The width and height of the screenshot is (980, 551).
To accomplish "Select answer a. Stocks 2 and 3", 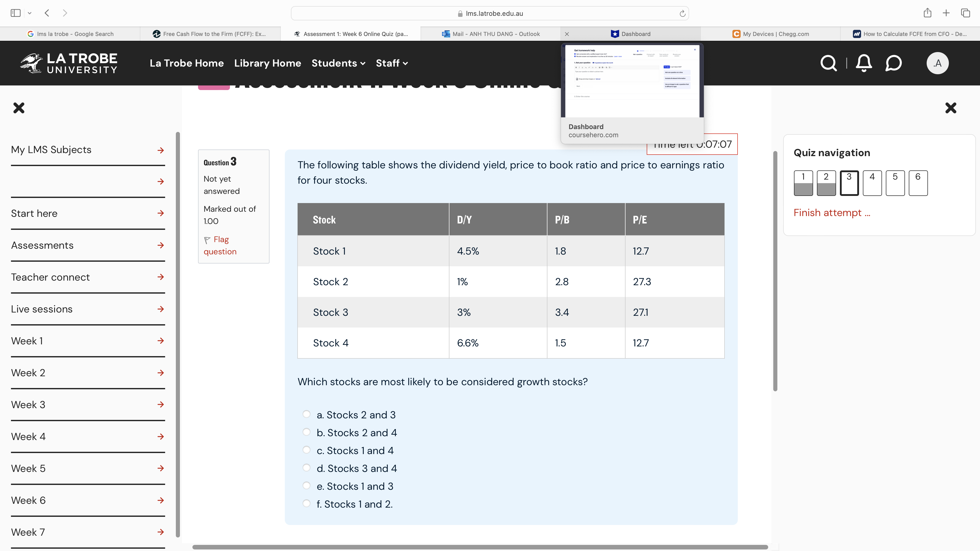I will [307, 414].
